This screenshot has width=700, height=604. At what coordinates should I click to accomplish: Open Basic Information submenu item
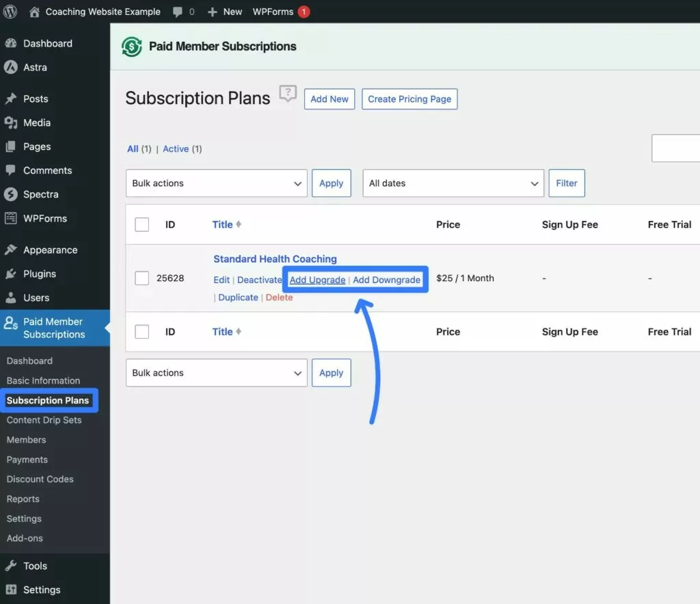[43, 380]
